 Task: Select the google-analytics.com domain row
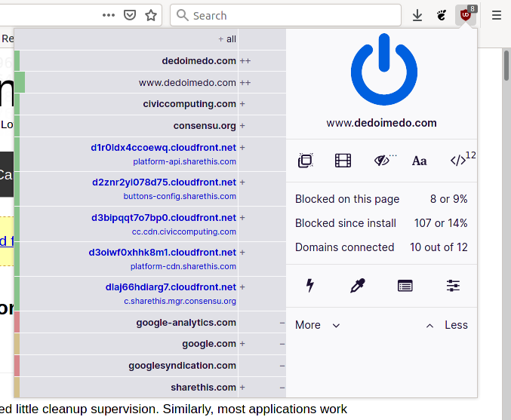tap(186, 323)
